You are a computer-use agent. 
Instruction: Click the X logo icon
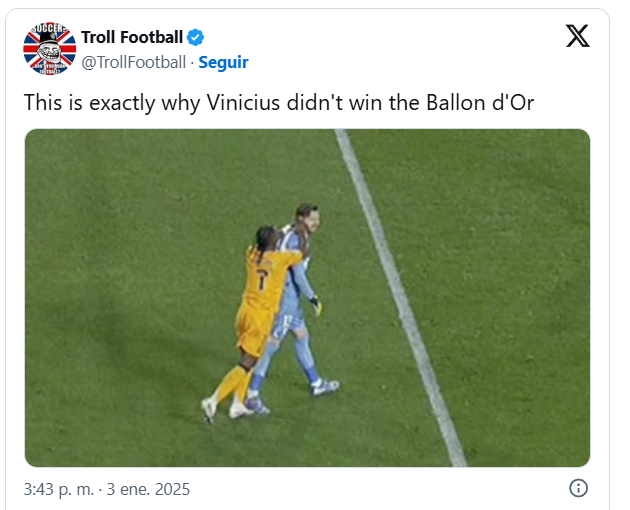pos(577,36)
